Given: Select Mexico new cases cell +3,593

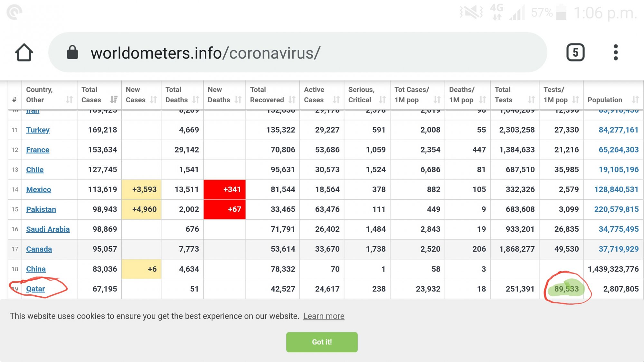Looking at the screenshot, I should 141,190.
